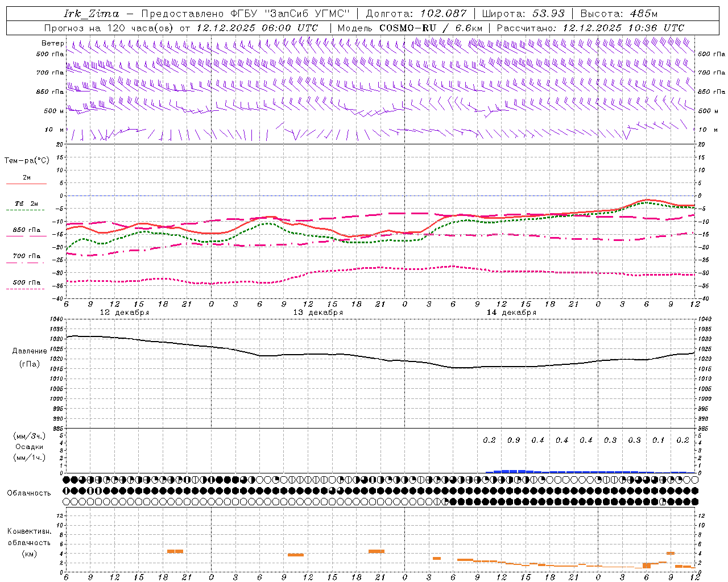Select the text "Долгота: 102.087" in header
Viewport: 728px width, 582px height.
pos(416,14)
